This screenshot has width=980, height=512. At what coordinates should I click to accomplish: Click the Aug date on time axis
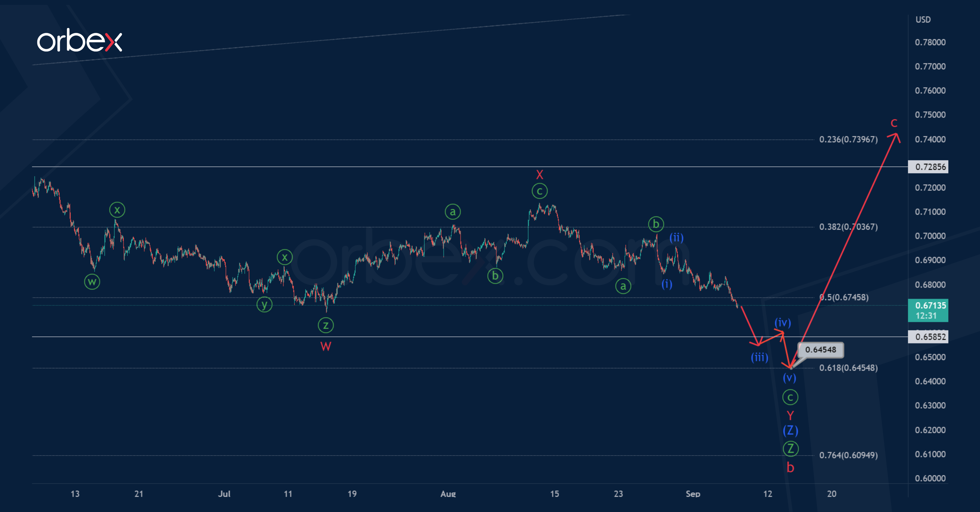point(448,494)
